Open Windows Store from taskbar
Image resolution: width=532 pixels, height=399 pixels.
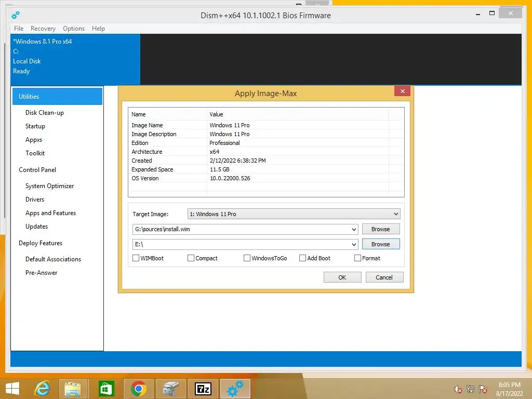point(105,389)
